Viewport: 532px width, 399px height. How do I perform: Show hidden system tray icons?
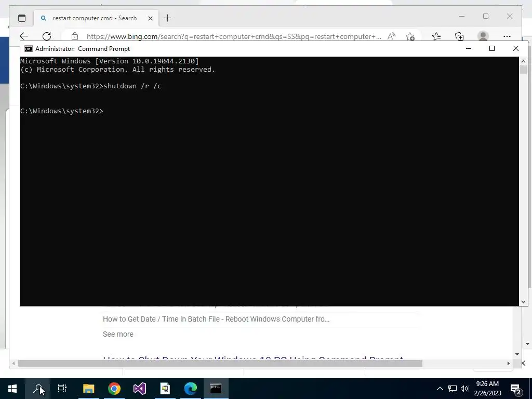pyautogui.click(x=440, y=389)
